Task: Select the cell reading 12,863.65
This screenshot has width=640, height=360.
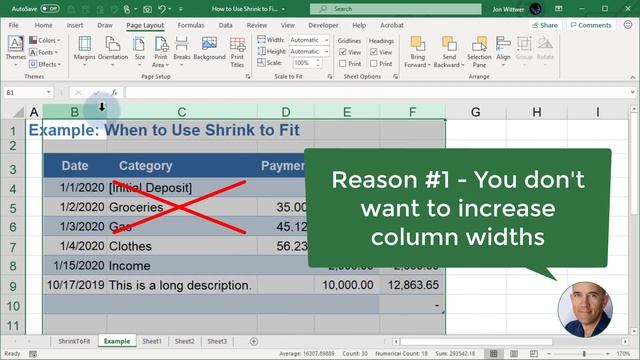Action: (x=413, y=285)
